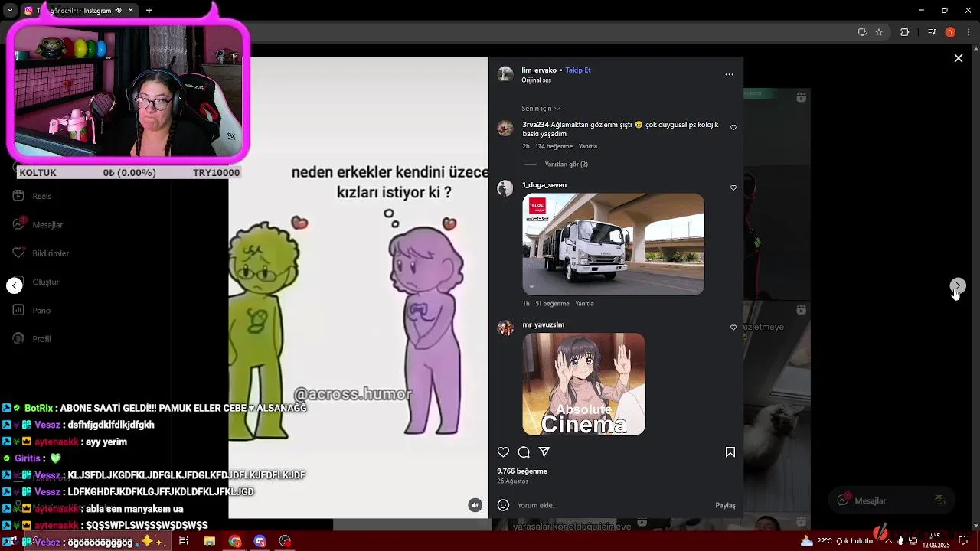Click the reel video area
Image resolution: width=980 pixels, height=551 pixels.
[358, 288]
